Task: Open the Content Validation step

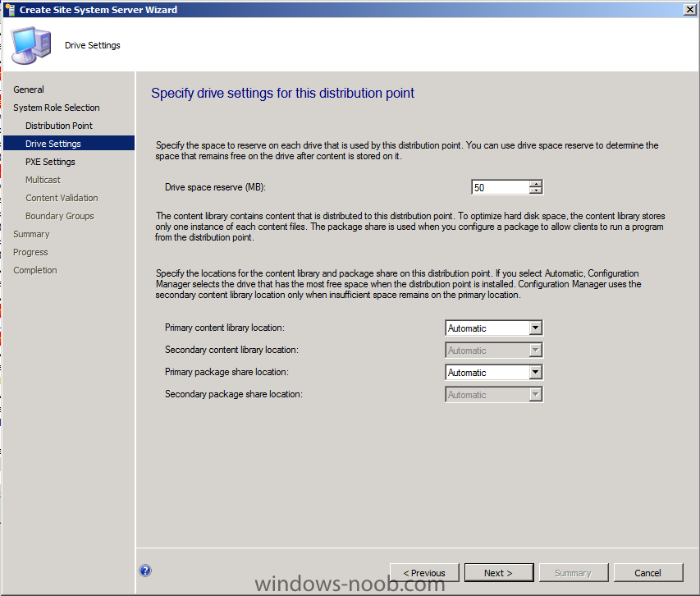Action: 62,198
